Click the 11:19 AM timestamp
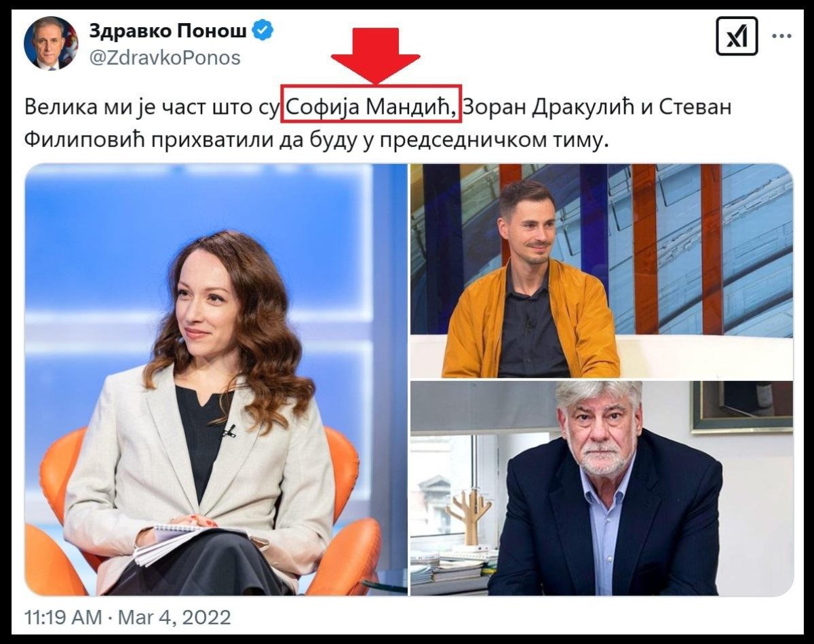 (x=63, y=618)
